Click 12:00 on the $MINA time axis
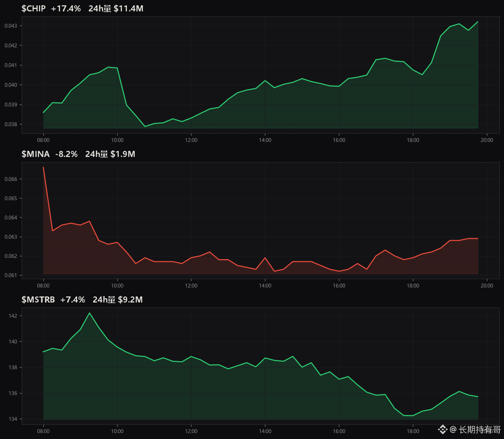Screen dimensions: 504x439 point(191,286)
